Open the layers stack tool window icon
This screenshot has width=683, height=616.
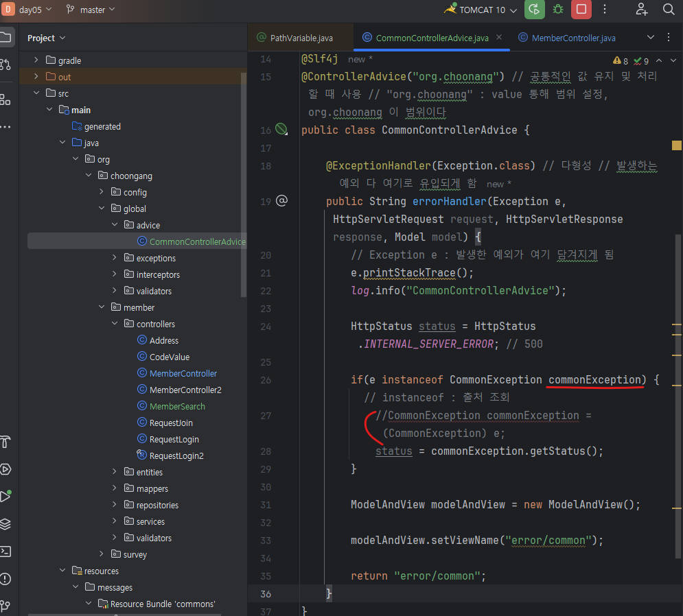tap(5, 524)
